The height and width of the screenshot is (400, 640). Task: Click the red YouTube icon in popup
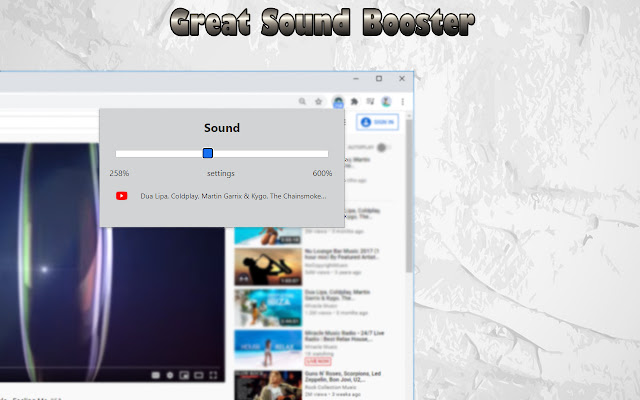[x=122, y=196]
